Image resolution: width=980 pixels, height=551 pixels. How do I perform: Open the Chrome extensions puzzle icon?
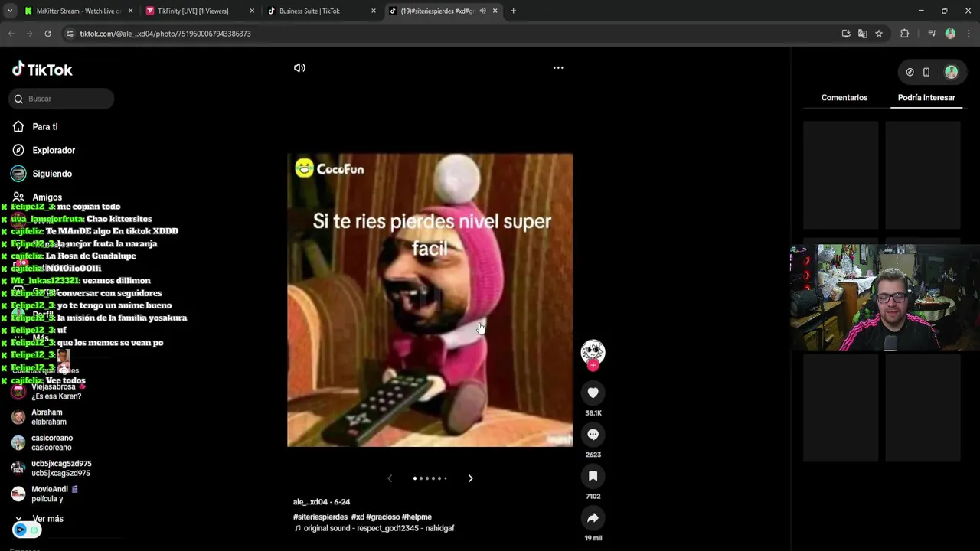[904, 34]
